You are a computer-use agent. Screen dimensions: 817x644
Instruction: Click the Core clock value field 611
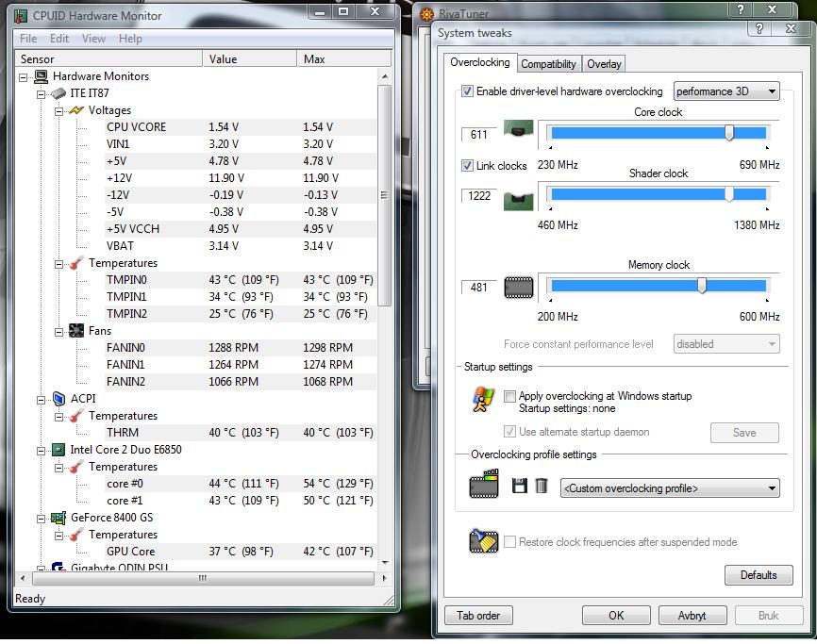tap(479, 135)
